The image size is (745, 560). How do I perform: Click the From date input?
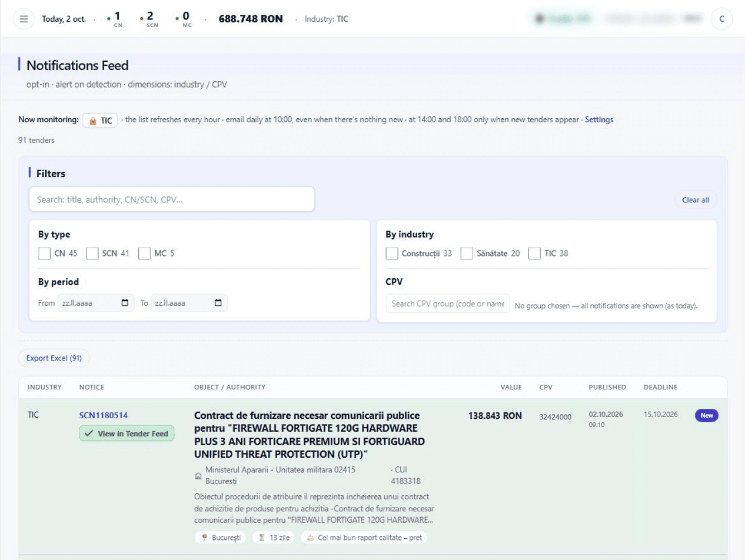(x=96, y=304)
